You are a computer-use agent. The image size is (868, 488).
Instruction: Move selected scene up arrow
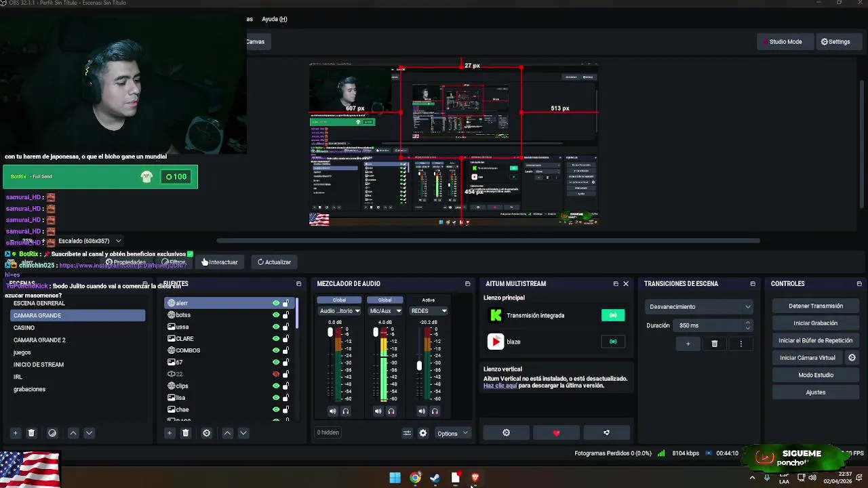pyautogui.click(x=73, y=433)
